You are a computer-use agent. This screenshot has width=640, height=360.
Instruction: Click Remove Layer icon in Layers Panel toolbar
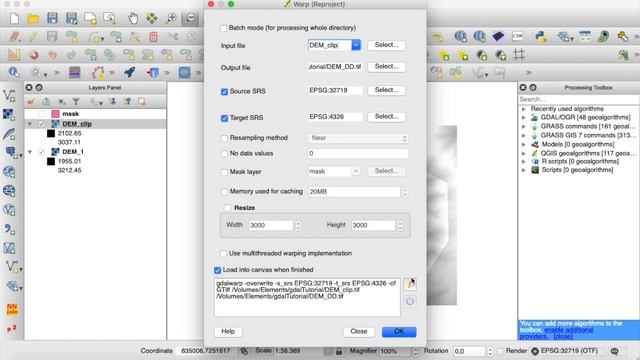click(x=142, y=101)
